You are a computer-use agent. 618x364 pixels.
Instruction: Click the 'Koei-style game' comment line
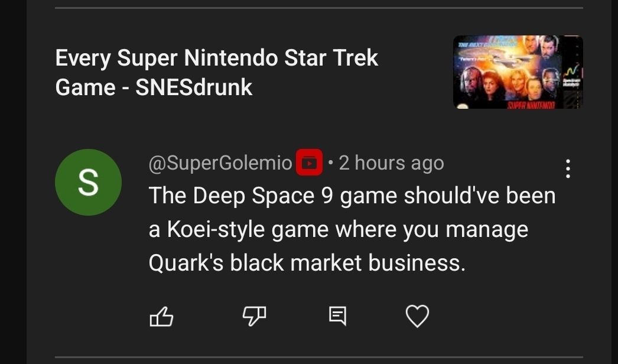pyautogui.click(x=338, y=229)
